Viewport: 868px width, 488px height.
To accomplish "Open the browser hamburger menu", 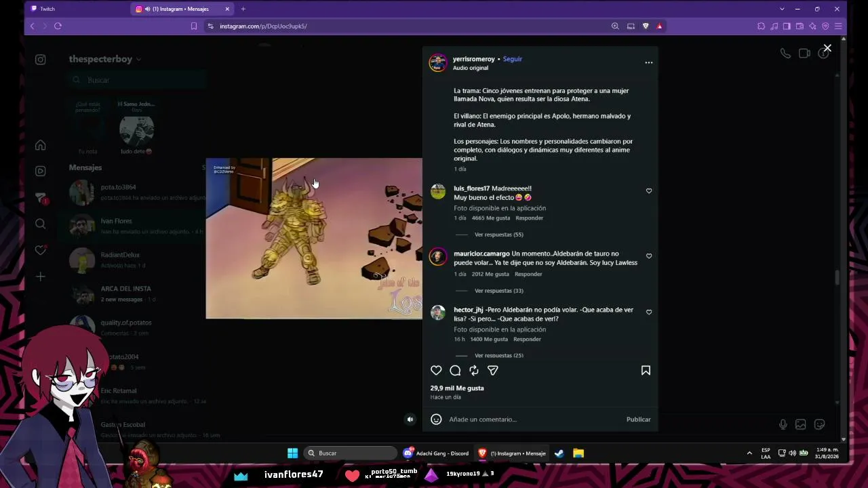I will pos(838,26).
